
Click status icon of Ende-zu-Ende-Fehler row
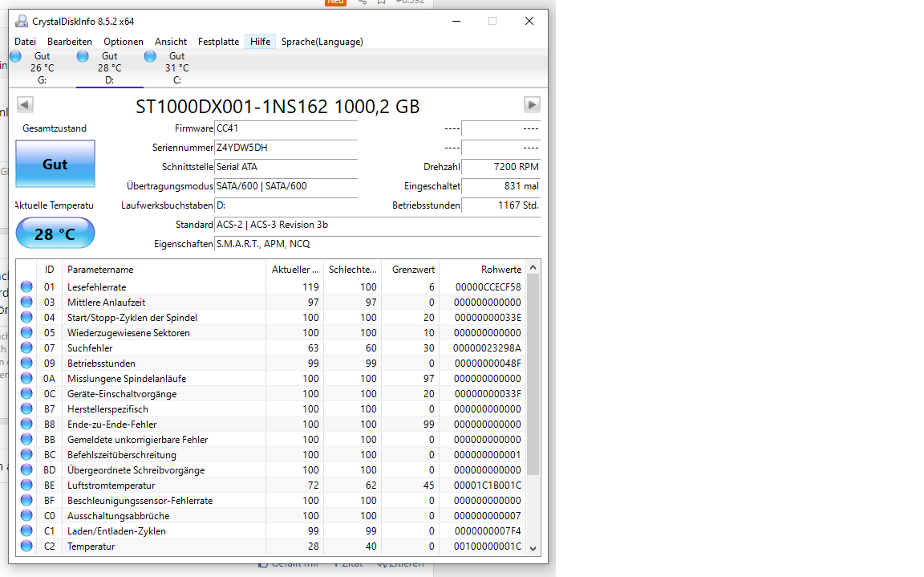pos(26,425)
